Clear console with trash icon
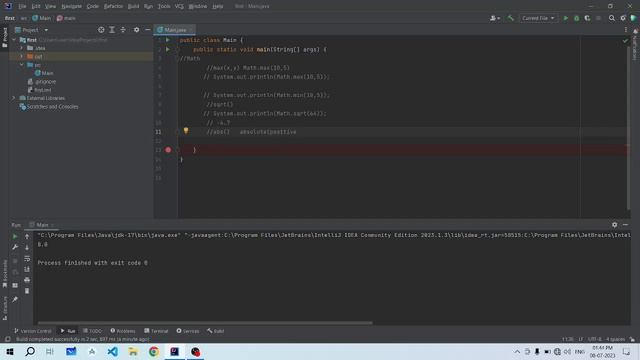This screenshot has width=640, height=360. point(27,291)
